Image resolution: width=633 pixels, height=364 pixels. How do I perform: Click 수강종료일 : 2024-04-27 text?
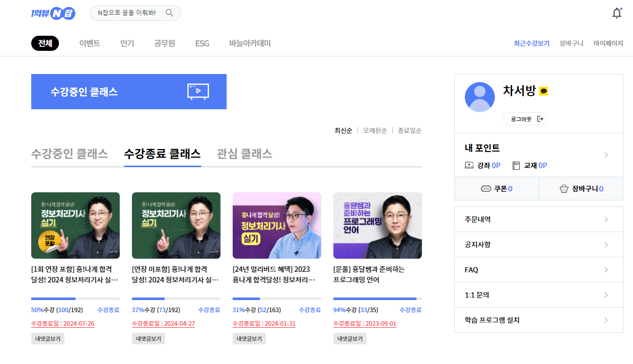pyautogui.click(x=163, y=324)
